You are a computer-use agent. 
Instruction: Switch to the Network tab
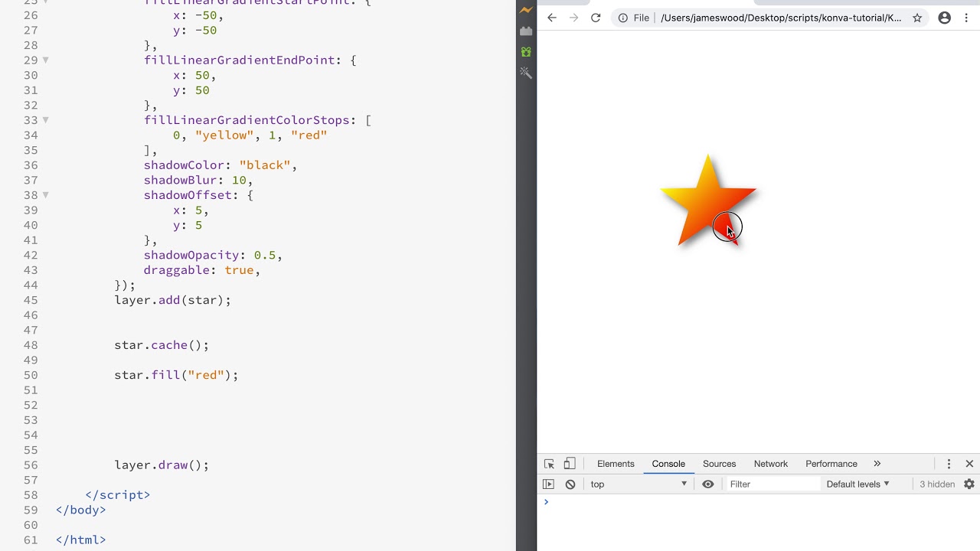(x=770, y=464)
